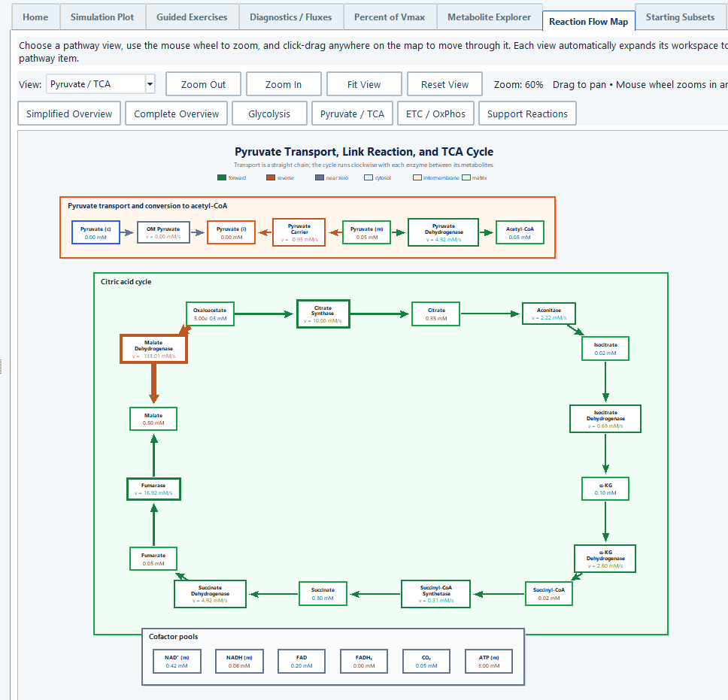The width and height of the screenshot is (728, 700).
Task: Click the 'Citric acid cycle' panel label
Action: pyautogui.click(x=126, y=282)
